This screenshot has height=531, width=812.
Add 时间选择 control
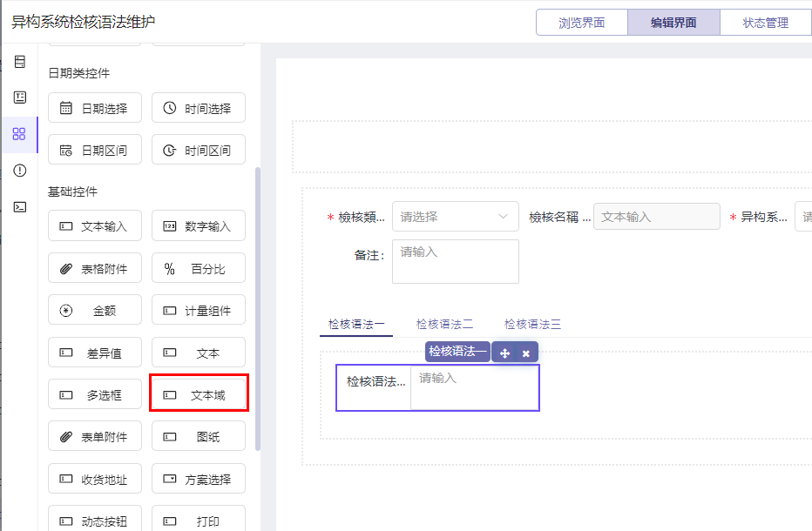199,108
